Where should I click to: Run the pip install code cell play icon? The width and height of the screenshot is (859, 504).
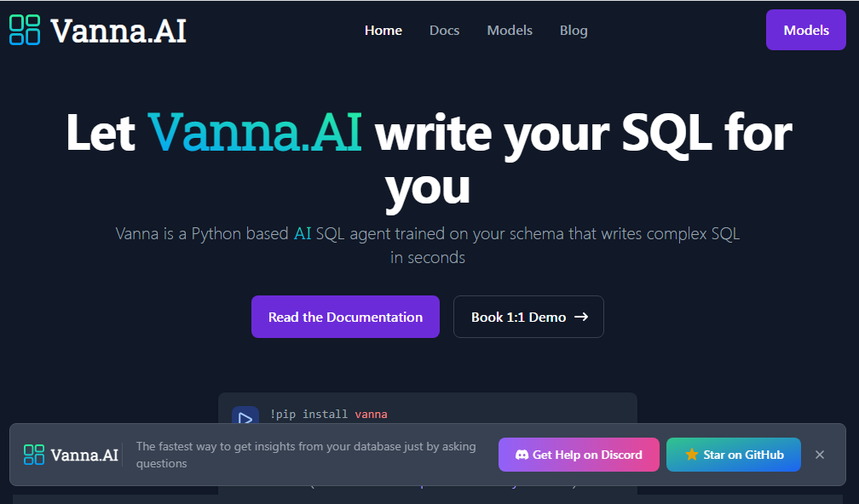tap(245, 418)
